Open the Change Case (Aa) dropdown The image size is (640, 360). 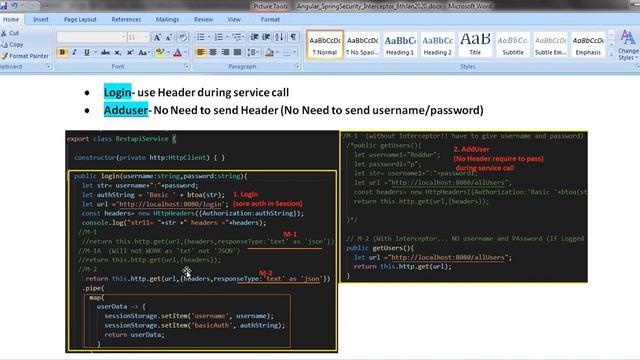pyautogui.click(x=143, y=53)
